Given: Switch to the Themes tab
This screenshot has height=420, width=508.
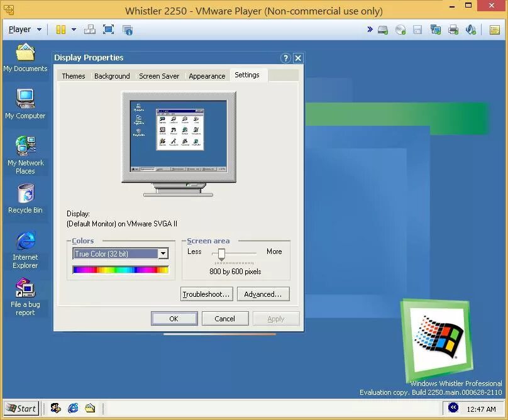Looking at the screenshot, I should 74,76.
